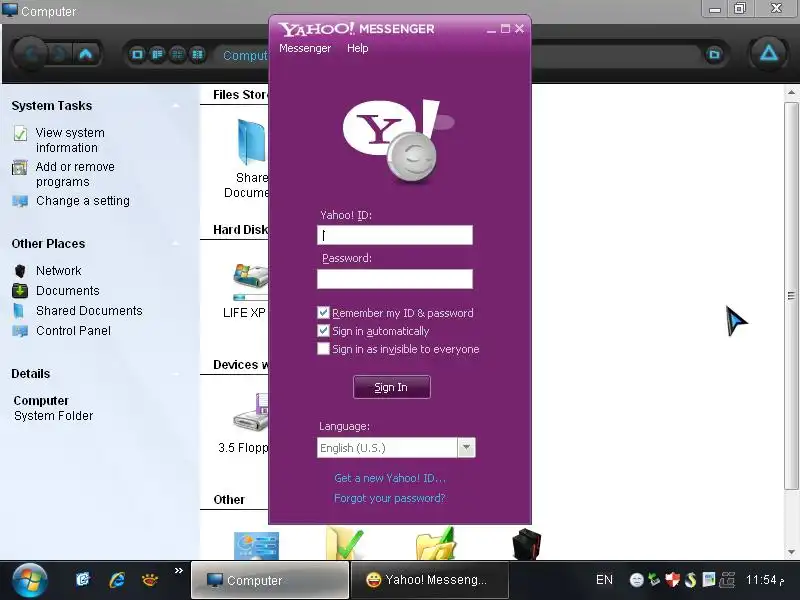Select the black box icon under Other
The image size is (800, 600).
pos(526,544)
